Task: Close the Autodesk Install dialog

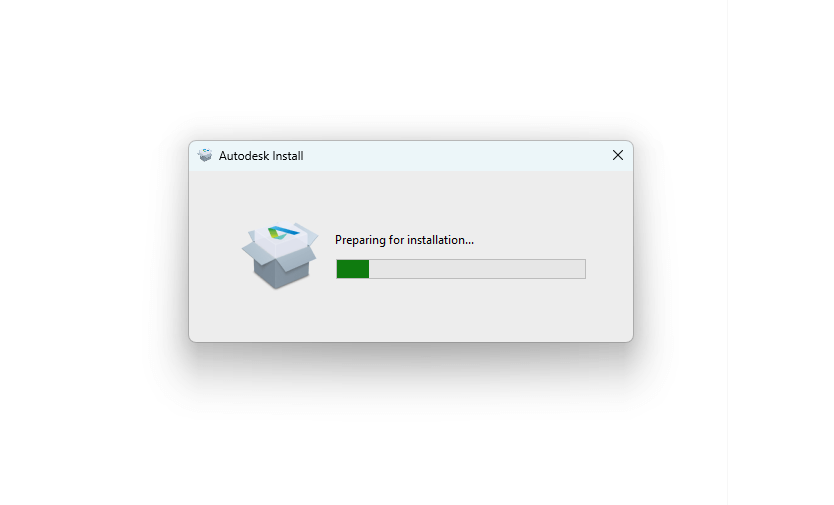Action: click(x=618, y=155)
